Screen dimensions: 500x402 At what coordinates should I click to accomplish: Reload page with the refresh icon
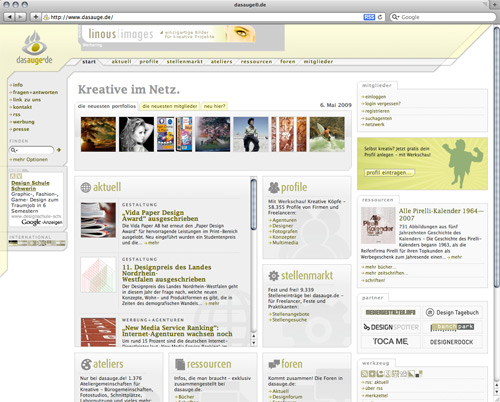380,17
